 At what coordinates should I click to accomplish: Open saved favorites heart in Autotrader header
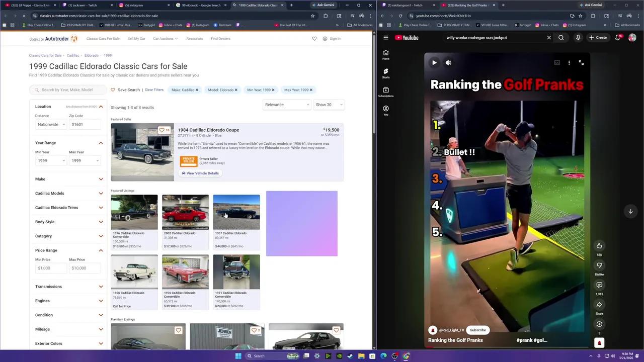point(314,39)
